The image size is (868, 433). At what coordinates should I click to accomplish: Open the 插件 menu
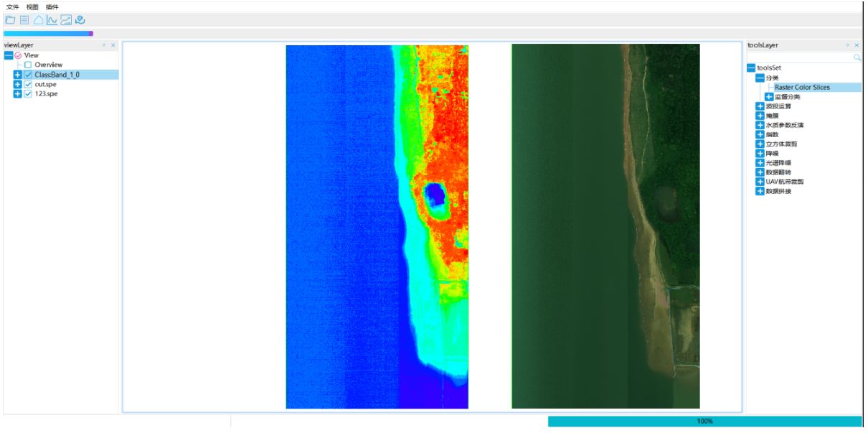pyautogui.click(x=52, y=6)
